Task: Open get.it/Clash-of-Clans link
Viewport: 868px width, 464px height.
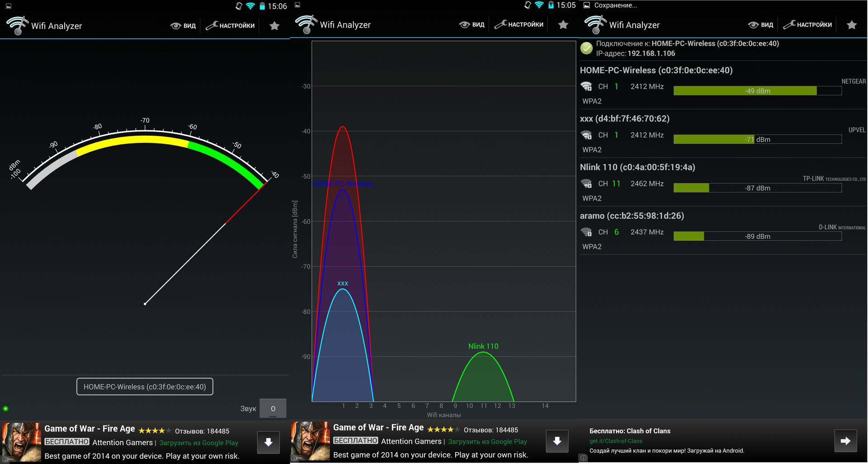Action: (616, 441)
